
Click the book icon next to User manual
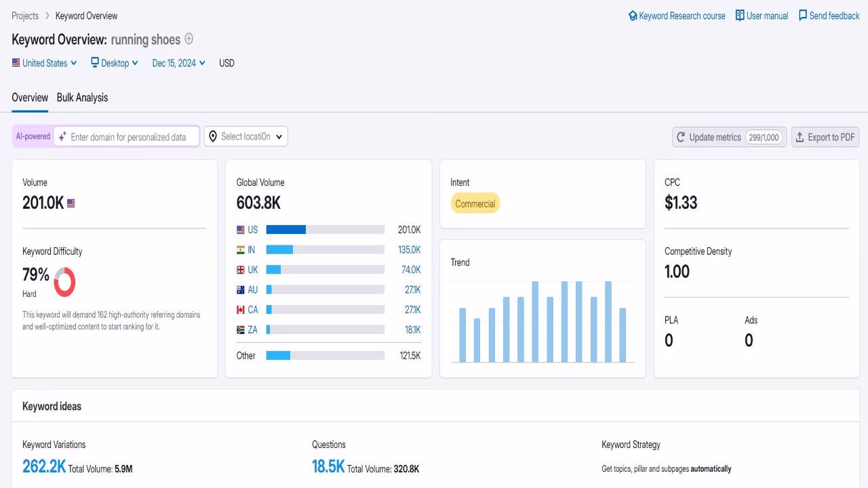(739, 15)
